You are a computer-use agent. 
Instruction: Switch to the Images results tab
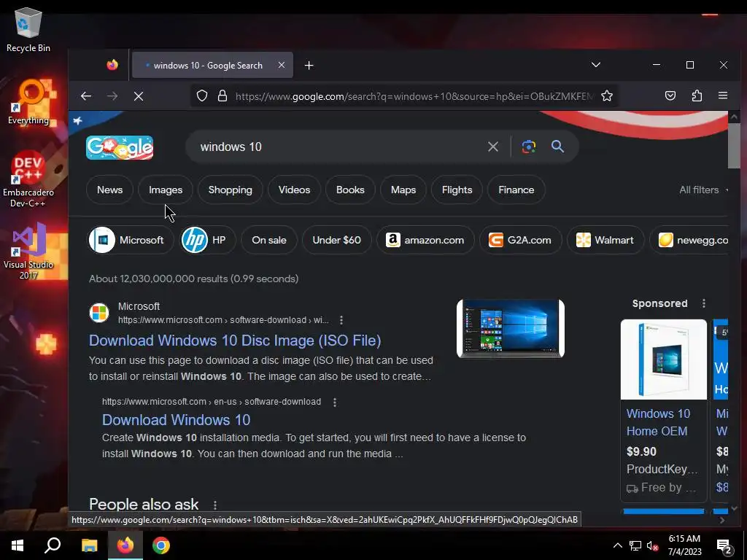click(x=166, y=190)
